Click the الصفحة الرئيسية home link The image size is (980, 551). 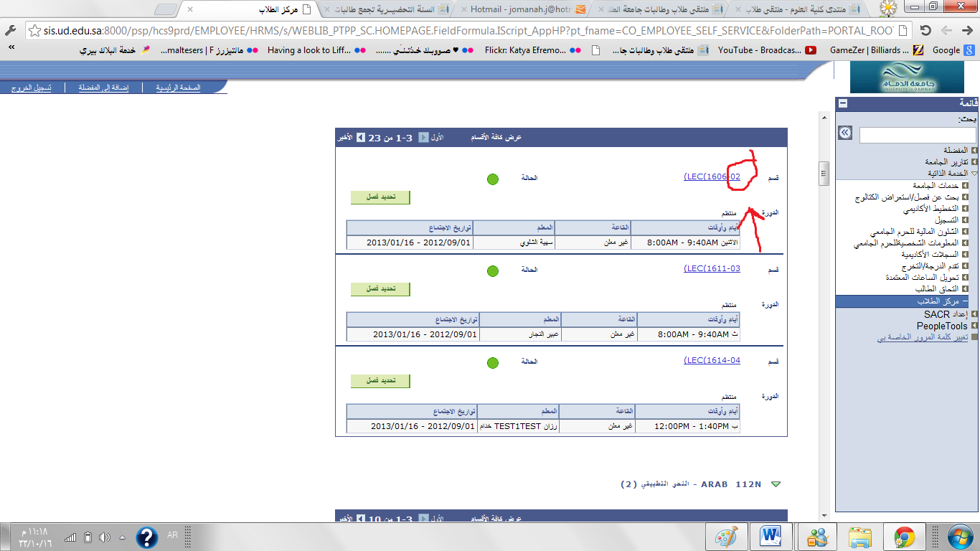click(x=179, y=88)
